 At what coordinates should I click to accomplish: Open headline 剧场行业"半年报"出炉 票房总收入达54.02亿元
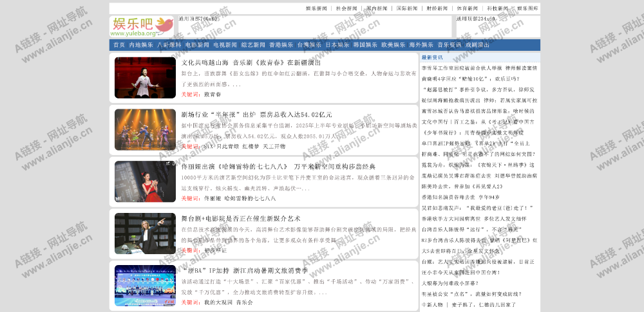tap(257, 115)
